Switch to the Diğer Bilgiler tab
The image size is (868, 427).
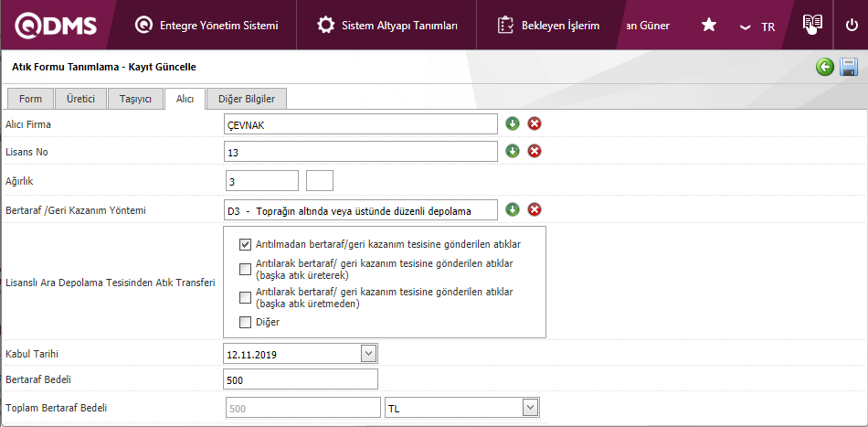247,99
